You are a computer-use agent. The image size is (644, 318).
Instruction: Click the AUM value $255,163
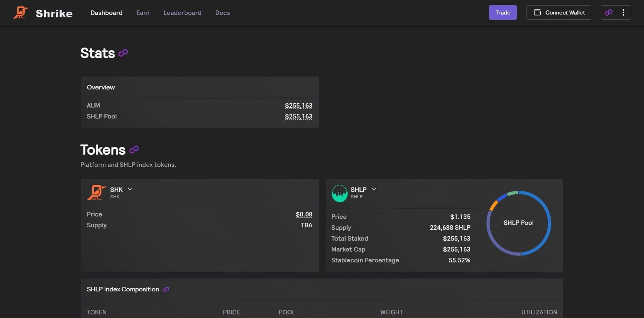[298, 106]
